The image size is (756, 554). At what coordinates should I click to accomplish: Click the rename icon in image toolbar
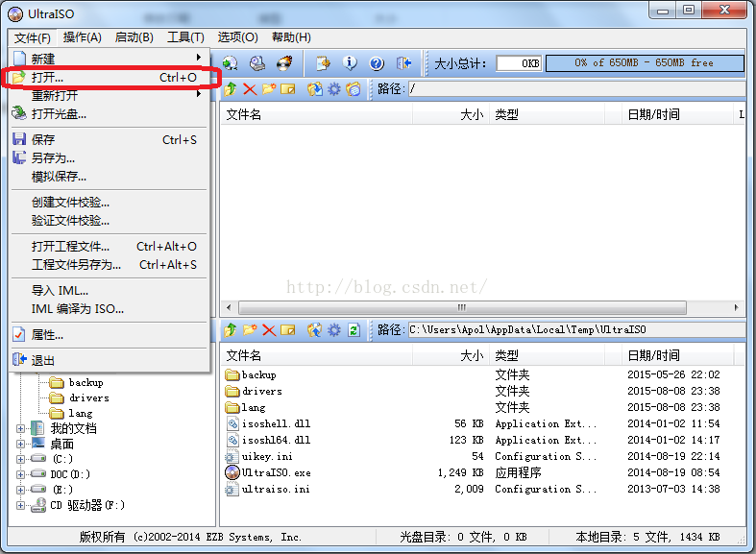pyautogui.click(x=288, y=89)
